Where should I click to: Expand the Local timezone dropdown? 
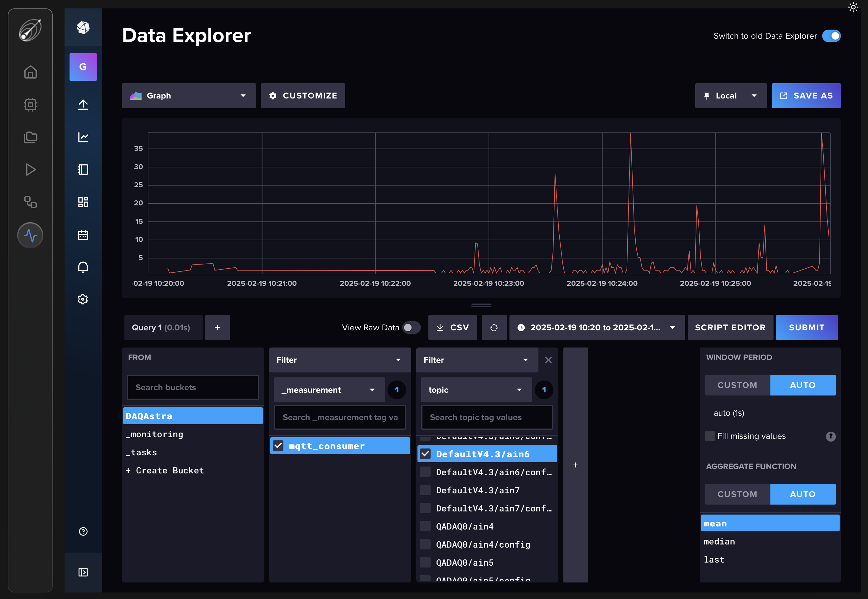tap(730, 96)
